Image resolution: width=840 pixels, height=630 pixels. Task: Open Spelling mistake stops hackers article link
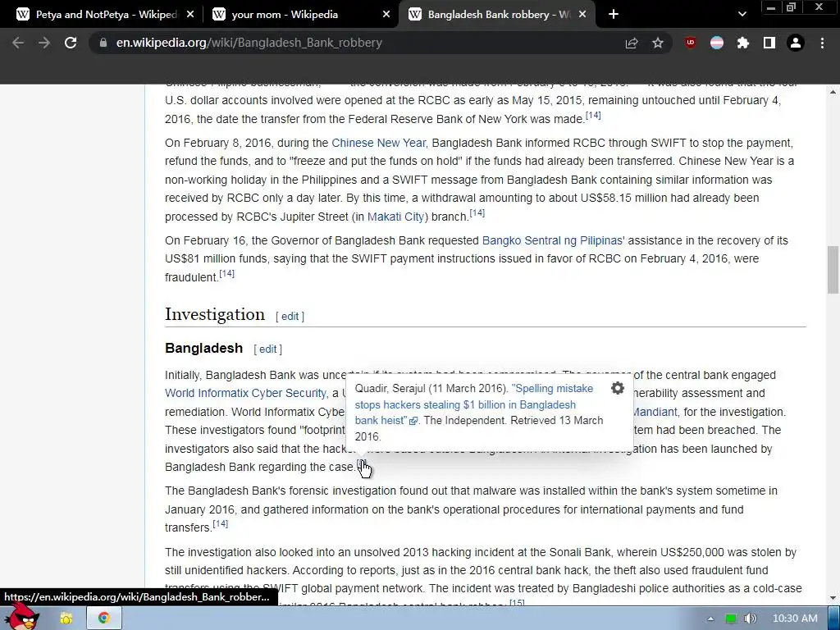click(473, 404)
